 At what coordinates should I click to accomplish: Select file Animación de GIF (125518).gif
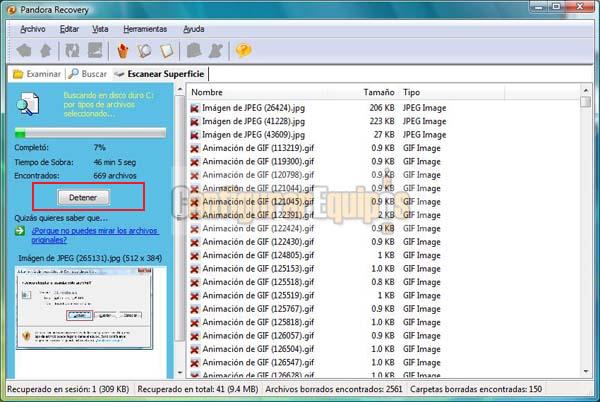click(x=258, y=282)
